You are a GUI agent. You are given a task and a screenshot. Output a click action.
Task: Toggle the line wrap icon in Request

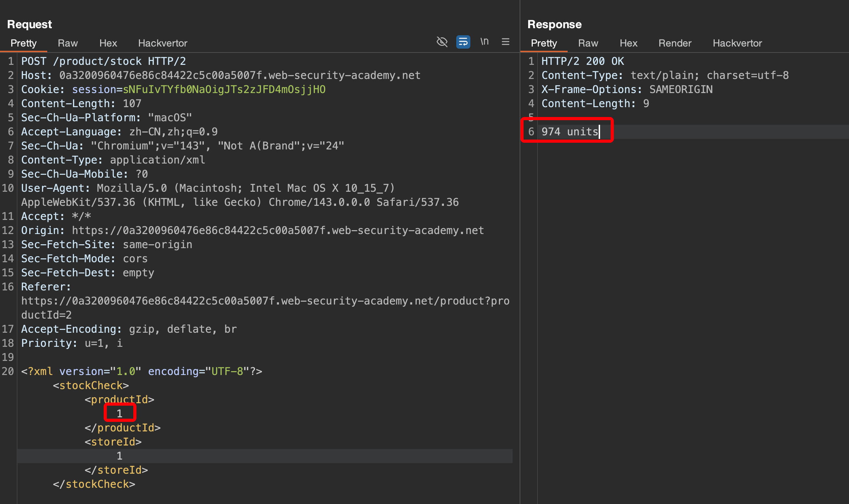(x=463, y=42)
